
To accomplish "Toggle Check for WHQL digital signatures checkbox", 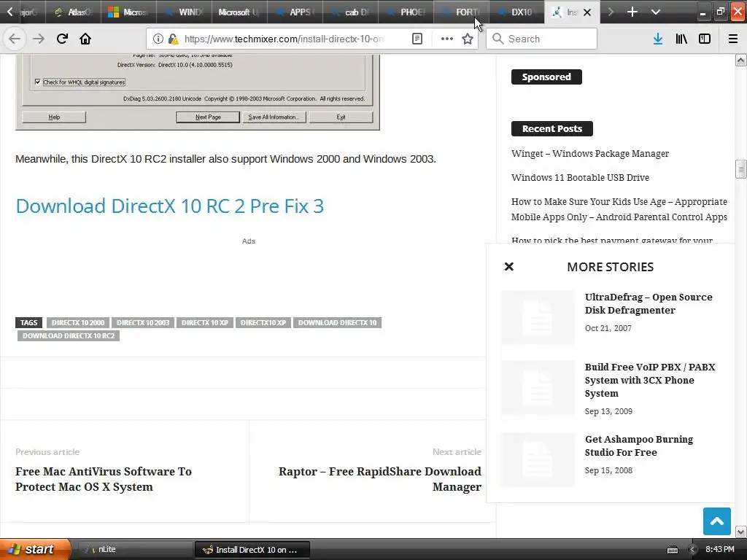I will pyautogui.click(x=38, y=82).
